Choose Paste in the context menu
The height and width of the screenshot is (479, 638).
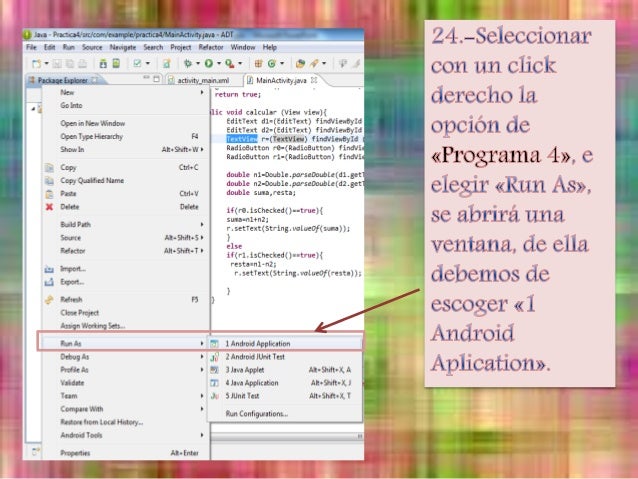click(126, 194)
